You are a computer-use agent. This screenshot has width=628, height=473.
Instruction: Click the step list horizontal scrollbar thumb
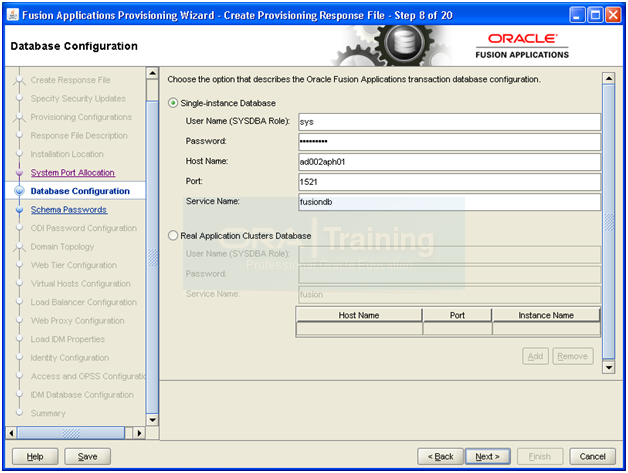71,433
